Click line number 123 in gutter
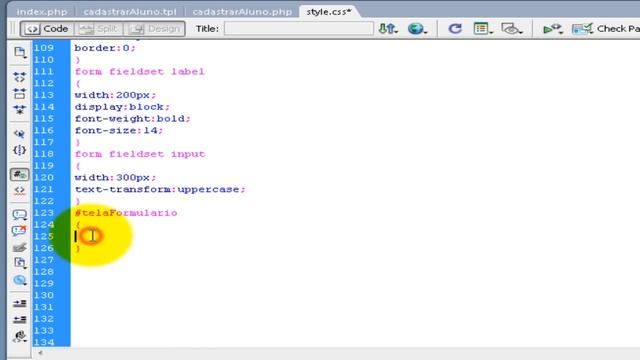 pos(44,213)
